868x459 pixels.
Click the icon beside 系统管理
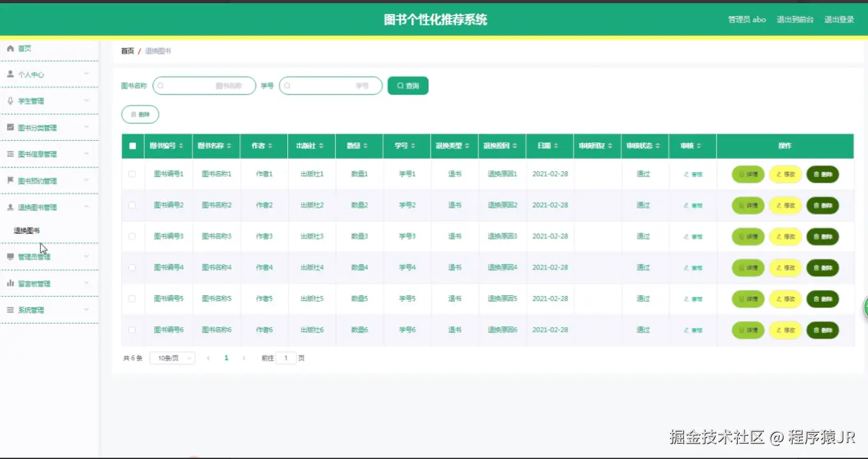point(10,310)
